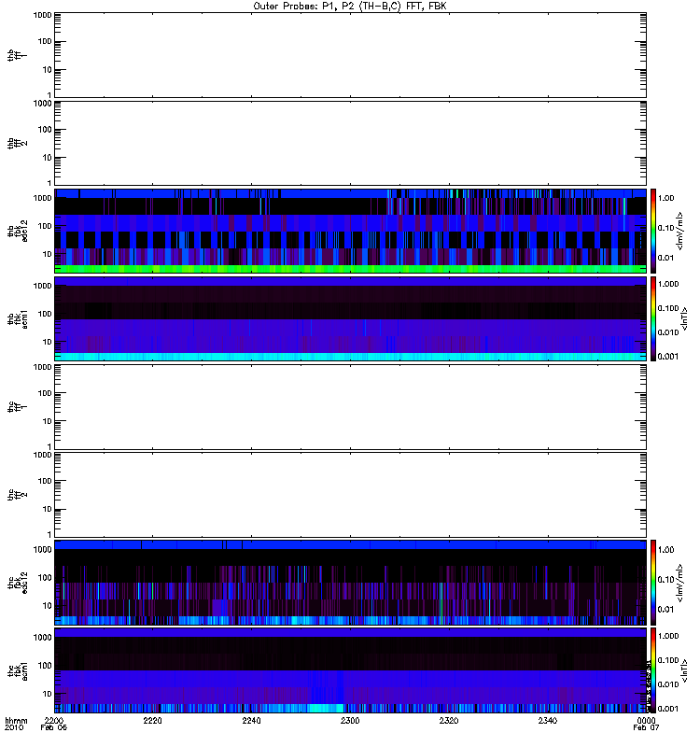The image size is (700, 747).
Task: Click the thc fbk edc12 color bar
Action: 653,582
